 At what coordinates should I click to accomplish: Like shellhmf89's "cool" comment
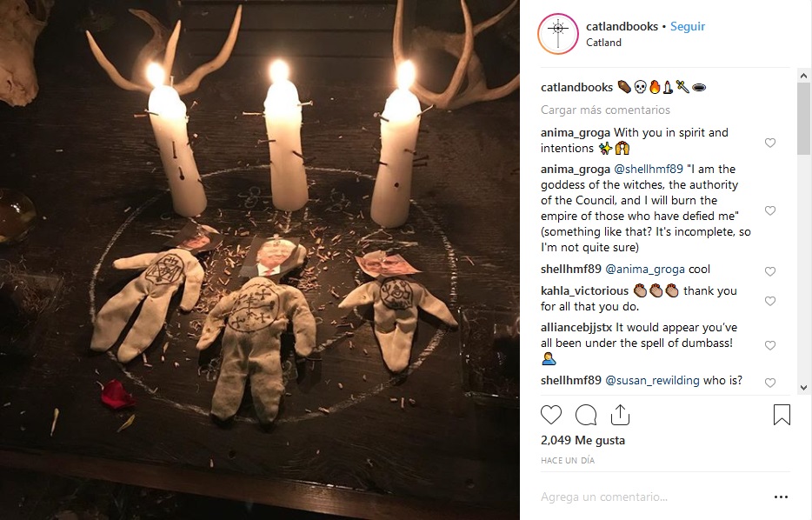click(x=770, y=271)
